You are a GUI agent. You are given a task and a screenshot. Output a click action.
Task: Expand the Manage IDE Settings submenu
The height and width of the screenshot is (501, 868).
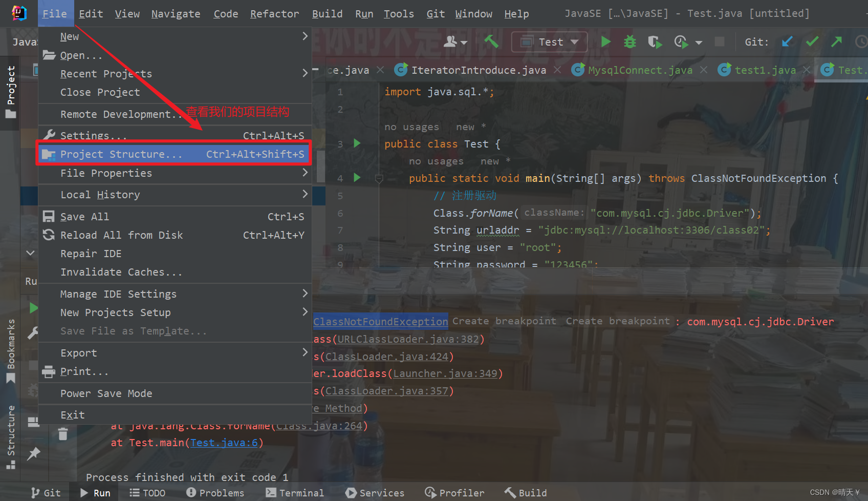175,294
